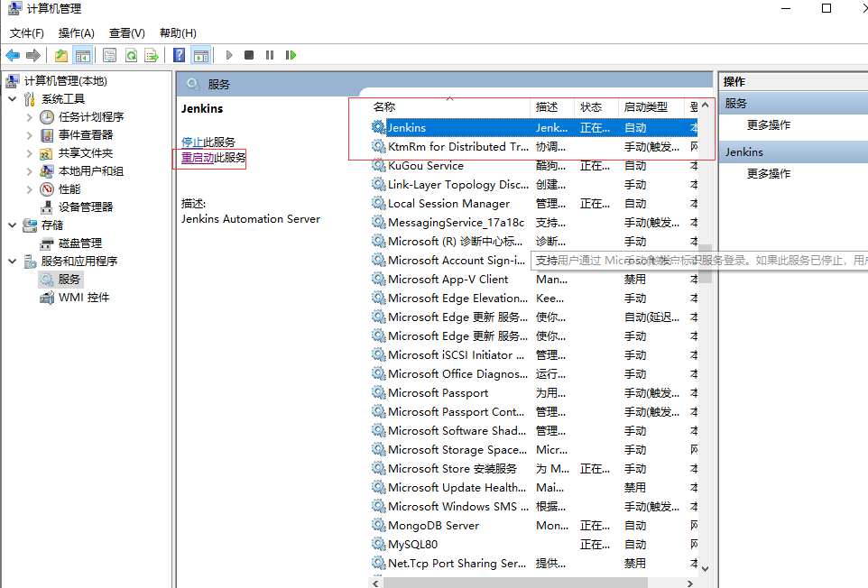Click the up one level folder icon
868x588 pixels.
(x=61, y=55)
